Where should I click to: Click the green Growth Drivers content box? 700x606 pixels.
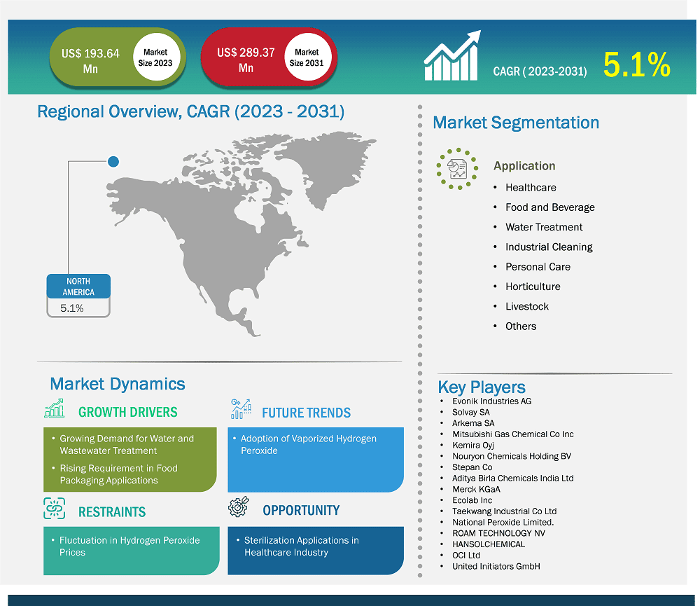coord(129,460)
